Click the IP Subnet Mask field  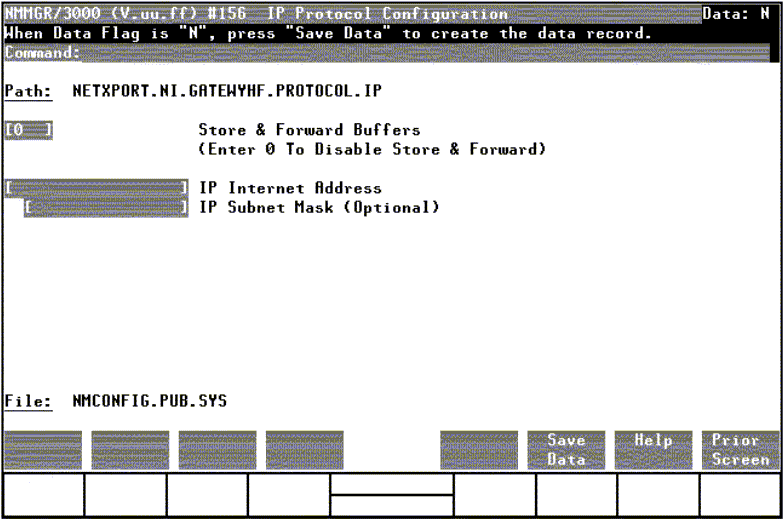click(x=106, y=207)
